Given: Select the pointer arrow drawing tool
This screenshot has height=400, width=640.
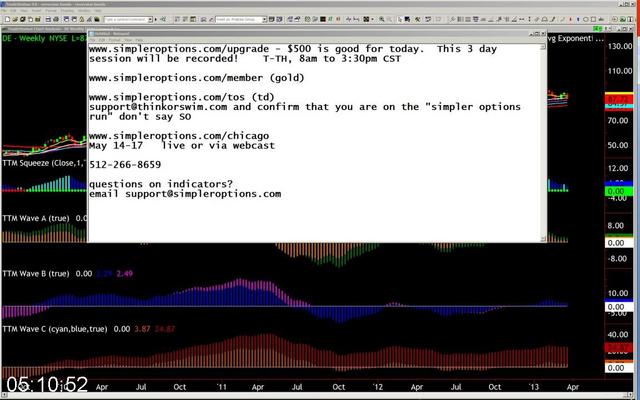Looking at the screenshot, I should tap(400, 19).
